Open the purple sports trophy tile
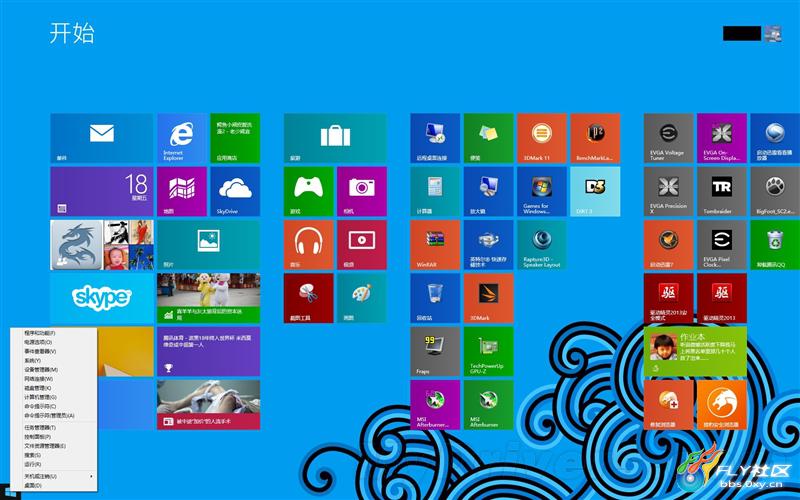 [x=209, y=352]
